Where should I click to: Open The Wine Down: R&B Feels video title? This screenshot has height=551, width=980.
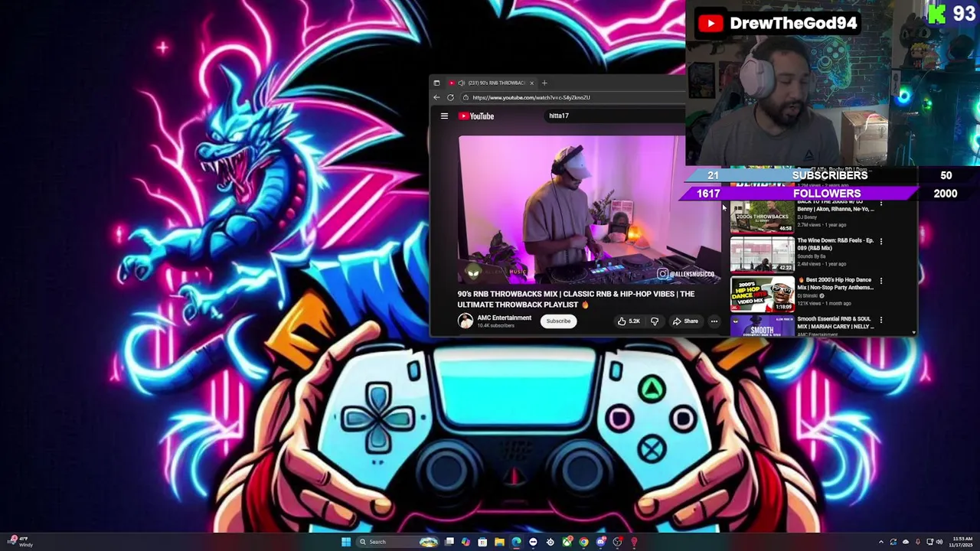[835, 244]
